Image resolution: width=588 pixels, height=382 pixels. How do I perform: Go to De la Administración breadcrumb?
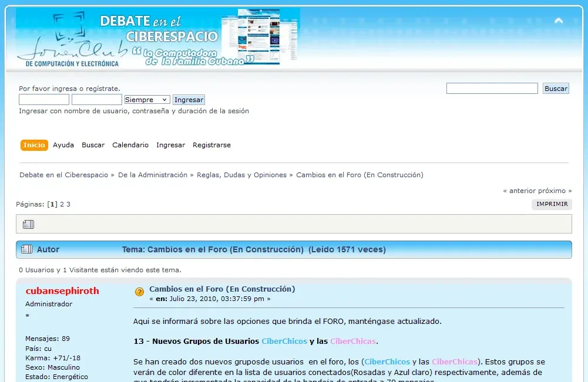point(153,175)
